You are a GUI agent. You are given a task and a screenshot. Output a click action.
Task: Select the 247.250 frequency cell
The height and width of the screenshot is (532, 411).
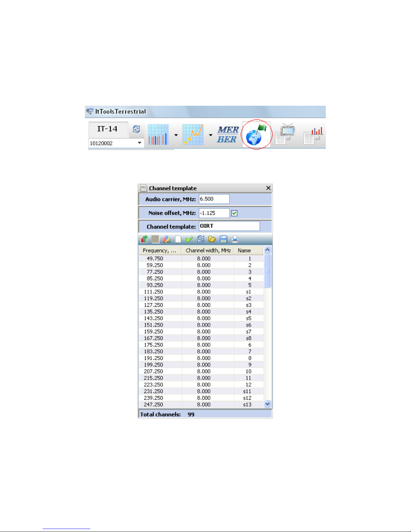point(160,405)
